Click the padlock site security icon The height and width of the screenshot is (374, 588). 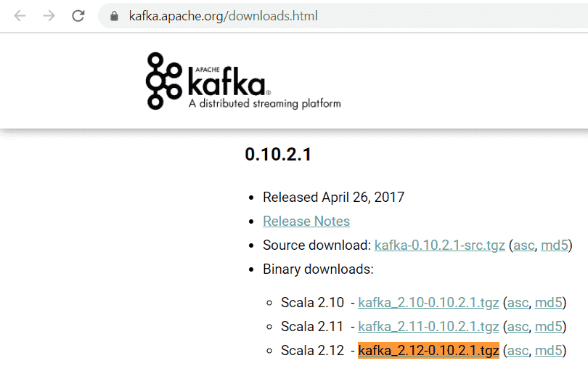pyautogui.click(x=115, y=16)
